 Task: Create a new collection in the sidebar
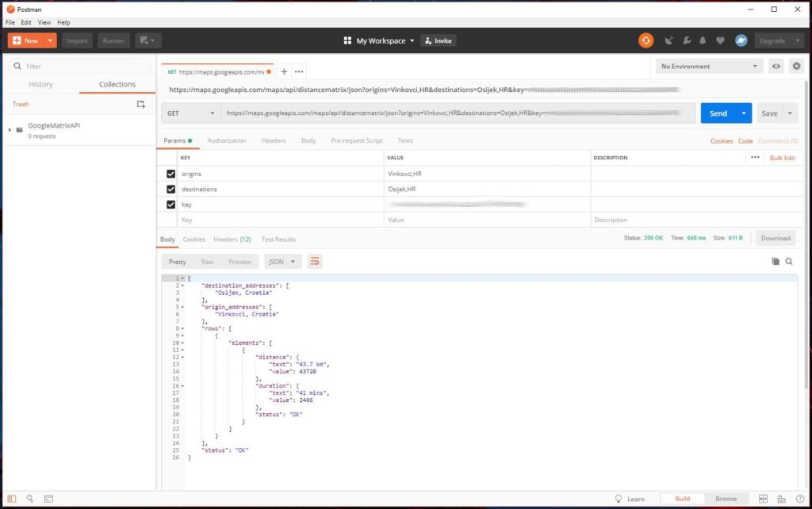(x=141, y=104)
